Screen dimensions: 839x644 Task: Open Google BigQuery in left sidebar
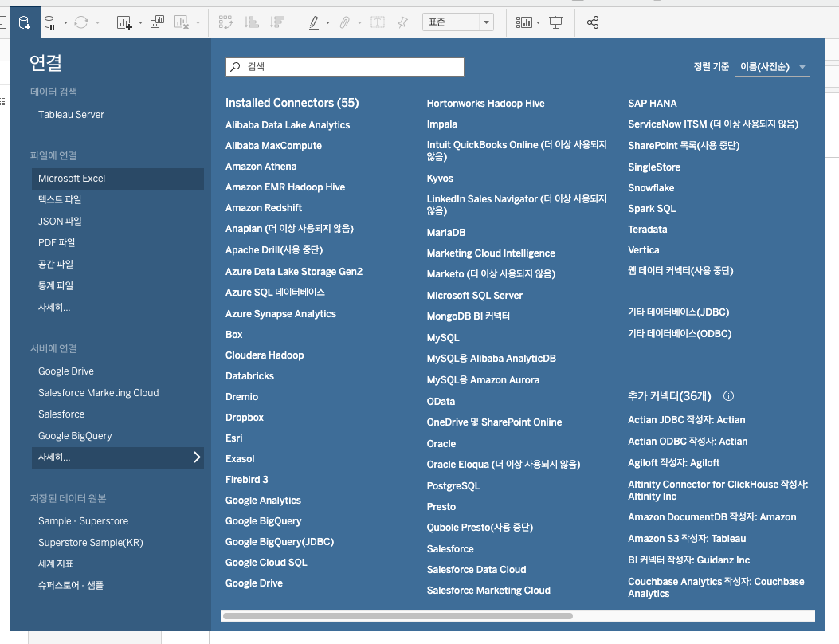click(75, 436)
